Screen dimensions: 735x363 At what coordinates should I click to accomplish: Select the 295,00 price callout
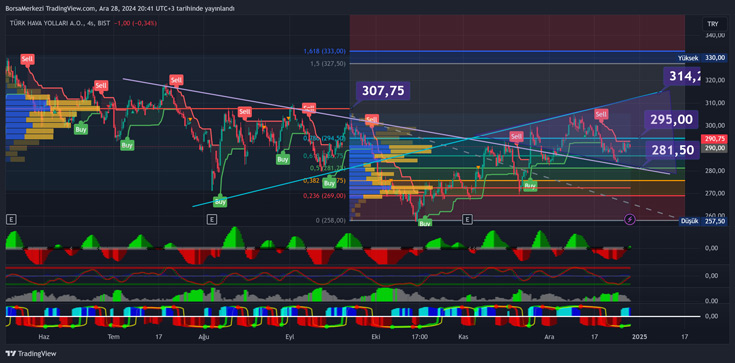[x=672, y=120]
